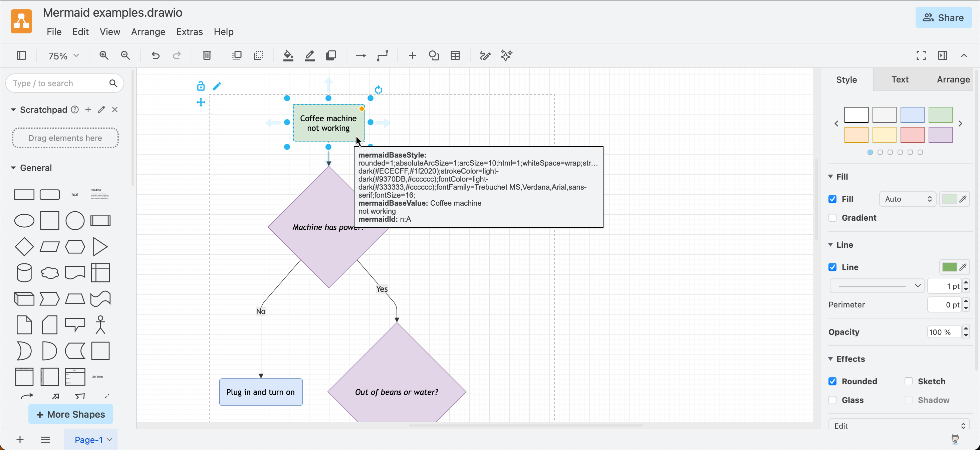Collapse the Fill section

(830, 177)
